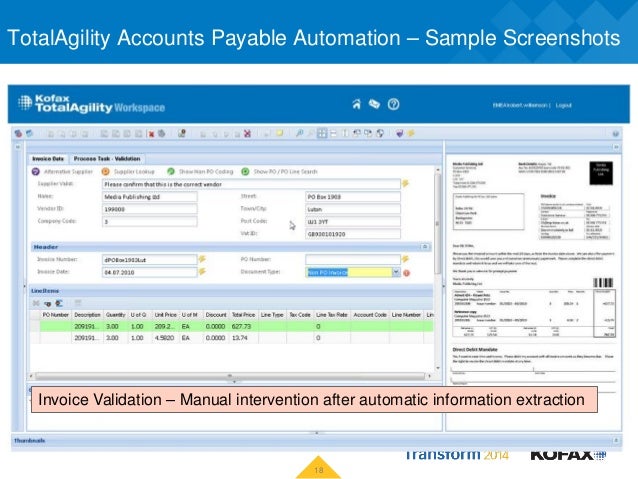This screenshot has width=638, height=479.
Task: Click the Vendor ID field 199000
Action: pos(150,209)
